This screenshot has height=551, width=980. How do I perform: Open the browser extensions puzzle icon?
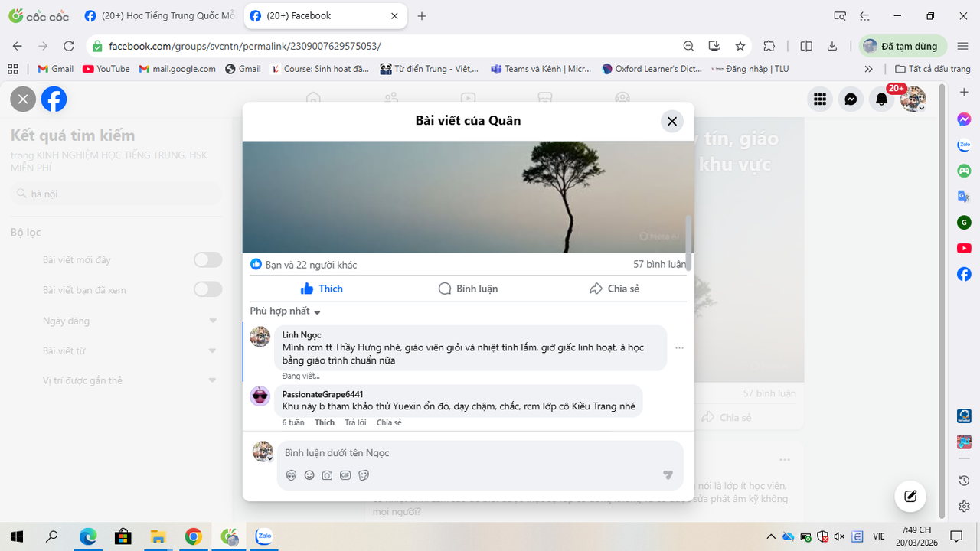coord(769,46)
